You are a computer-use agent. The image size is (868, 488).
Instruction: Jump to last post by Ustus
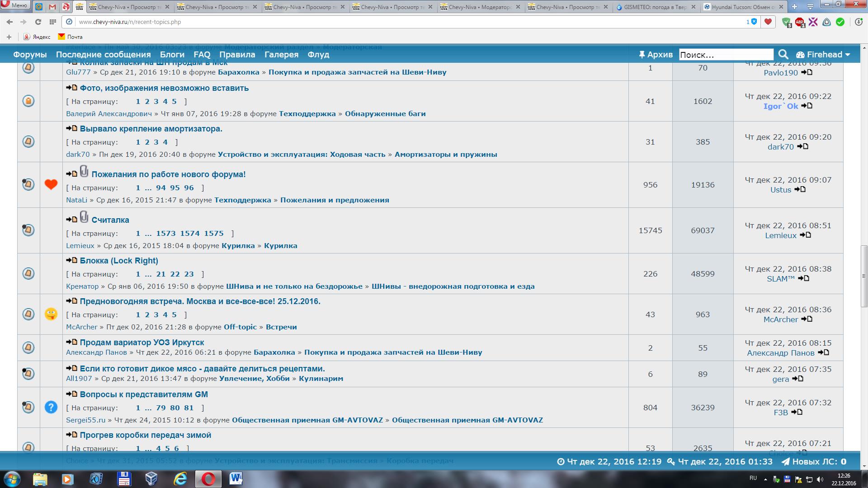pyautogui.click(x=800, y=190)
